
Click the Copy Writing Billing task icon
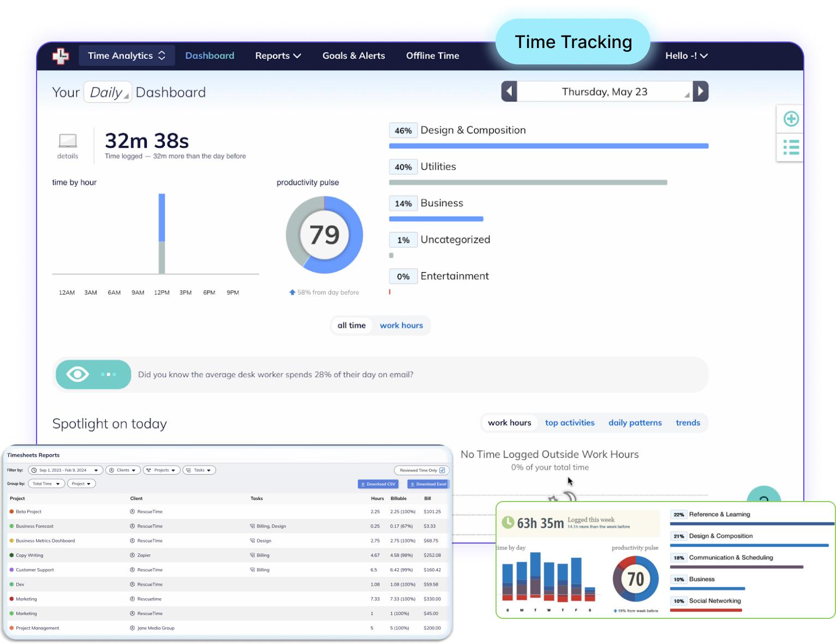pyautogui.click(x=252, y=556)
